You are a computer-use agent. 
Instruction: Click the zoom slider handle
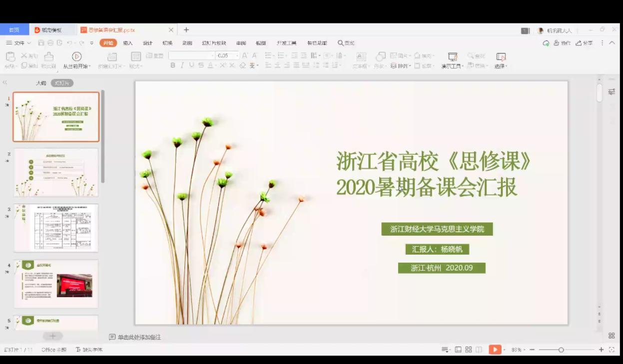click(561, 350)
